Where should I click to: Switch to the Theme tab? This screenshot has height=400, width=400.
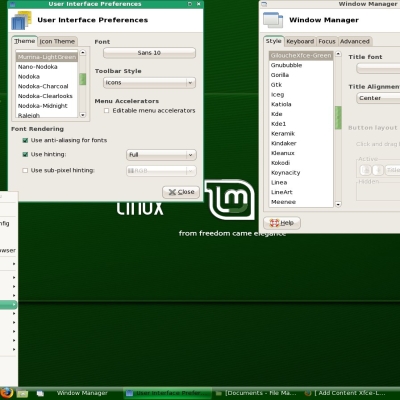[25, 41]
